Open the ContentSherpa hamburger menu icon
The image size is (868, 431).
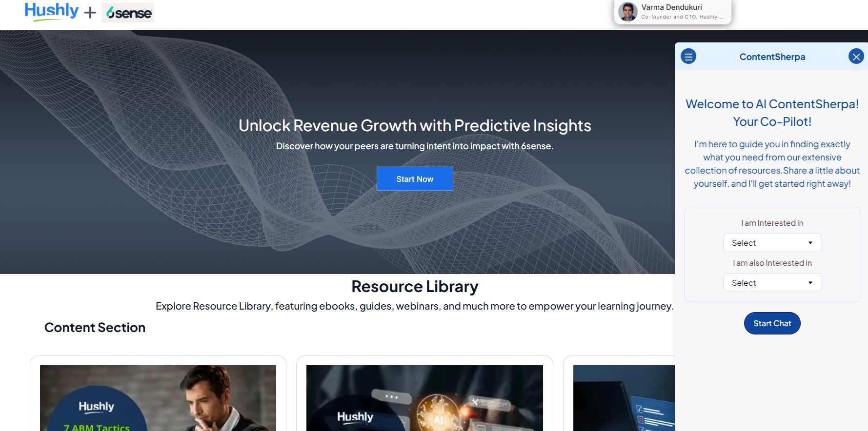[688, 57]
